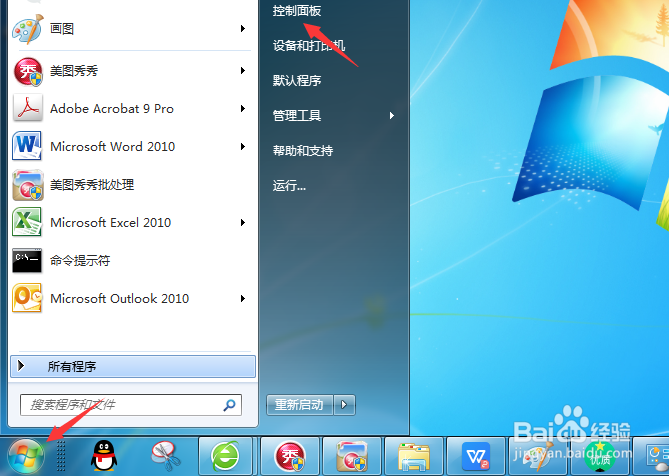Expand Adobe Acrobat 9 Pro submenu arrow
The image size is (669, 476).
point(242,108)
